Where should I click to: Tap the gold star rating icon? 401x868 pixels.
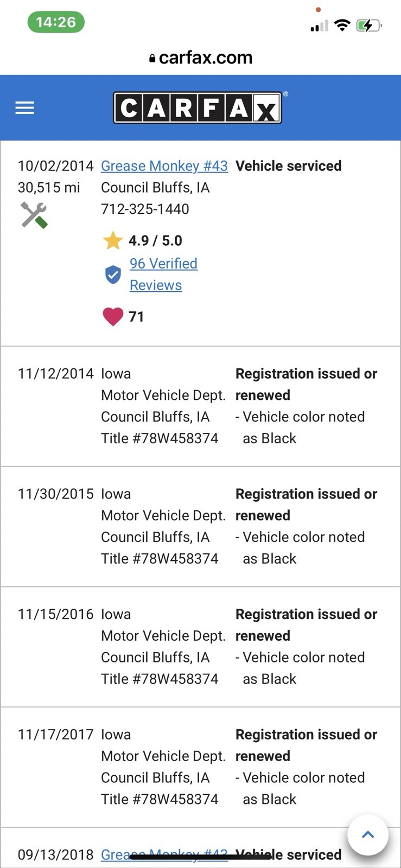[113, 240]
